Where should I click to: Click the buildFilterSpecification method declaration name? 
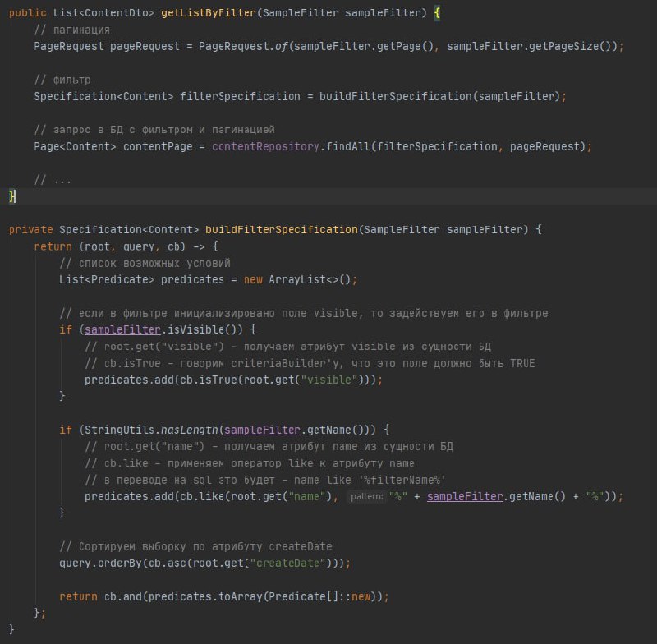(282, 230)
